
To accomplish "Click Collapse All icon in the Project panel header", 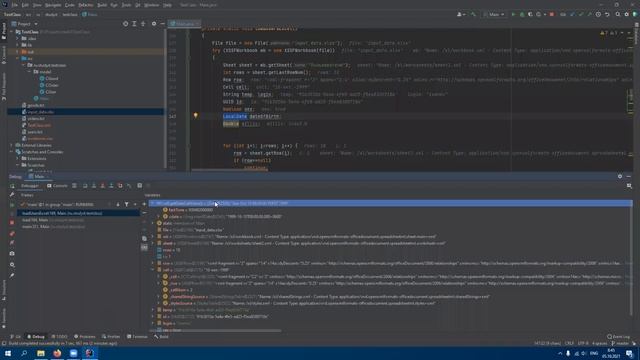I will (x=143, y=24).
